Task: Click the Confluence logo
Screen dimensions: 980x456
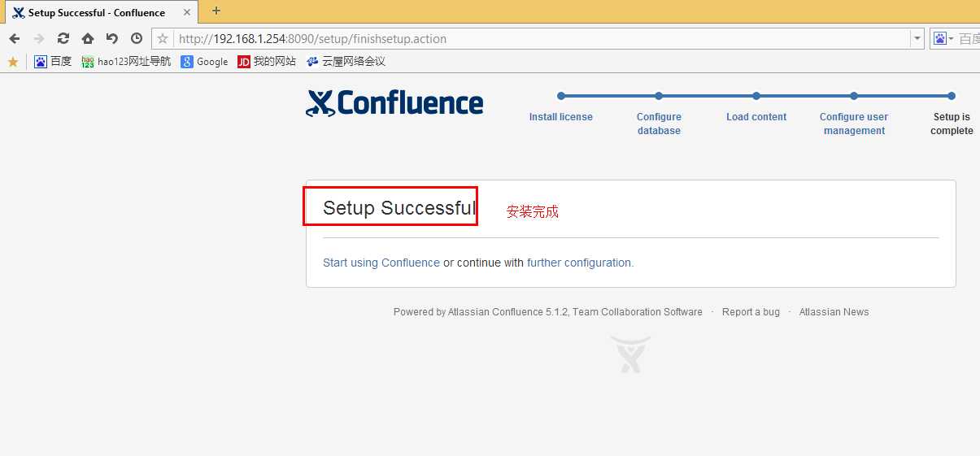Action: (x=394, y=103)
